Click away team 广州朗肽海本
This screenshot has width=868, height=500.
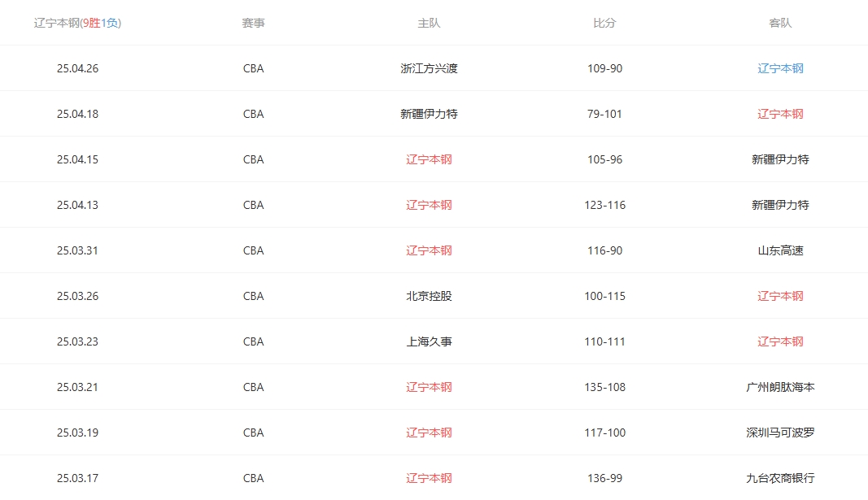pos(780,387)
